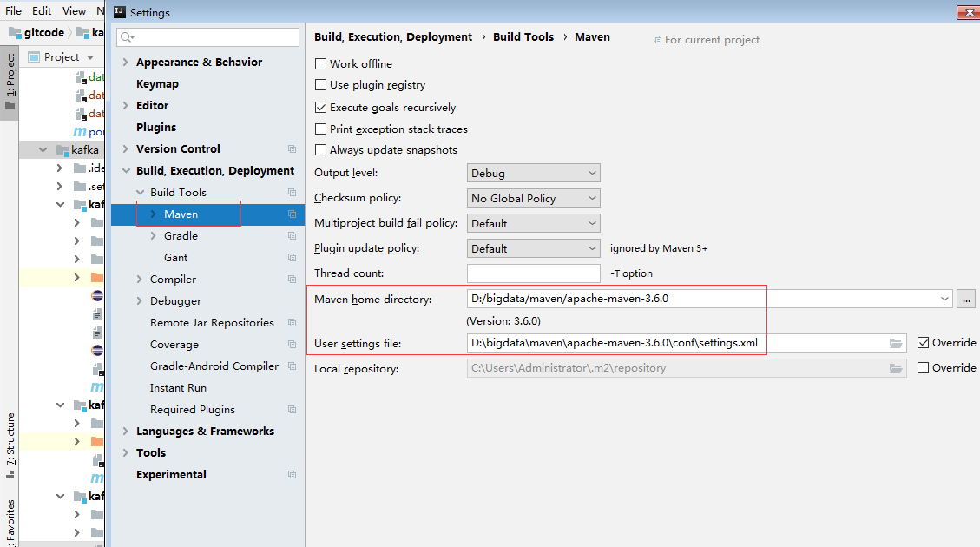Click the Maven home directory browse button
This screenshot has height=547, width=980.
click(966, 298)
